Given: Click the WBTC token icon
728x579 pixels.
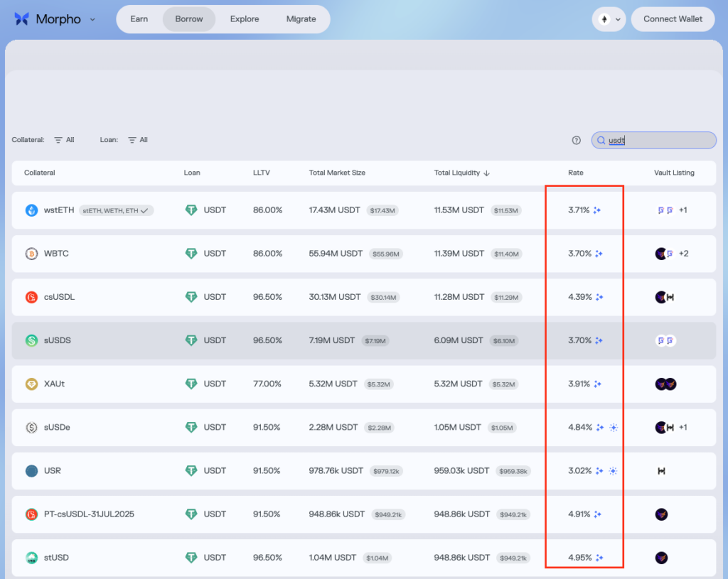Looking at the screenshot, I should click(x=31, y=254).
